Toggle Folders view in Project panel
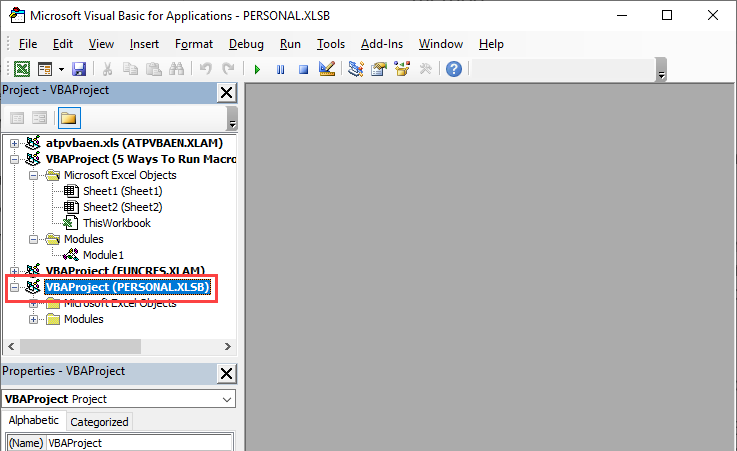 tap(69, 118)
